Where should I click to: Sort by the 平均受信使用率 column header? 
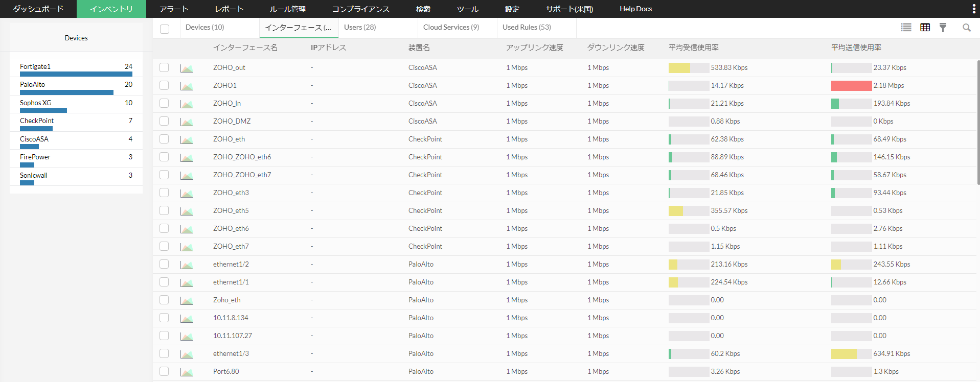[693, 47]
